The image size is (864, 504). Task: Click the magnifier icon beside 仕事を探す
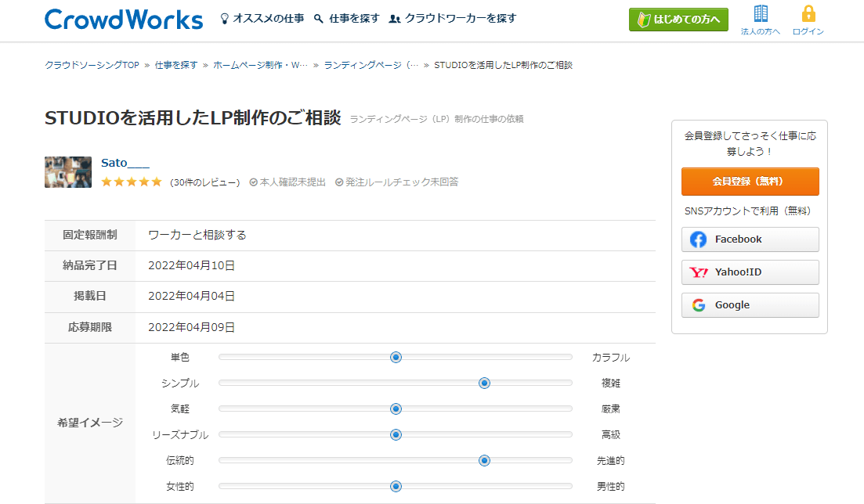[319, 18]
